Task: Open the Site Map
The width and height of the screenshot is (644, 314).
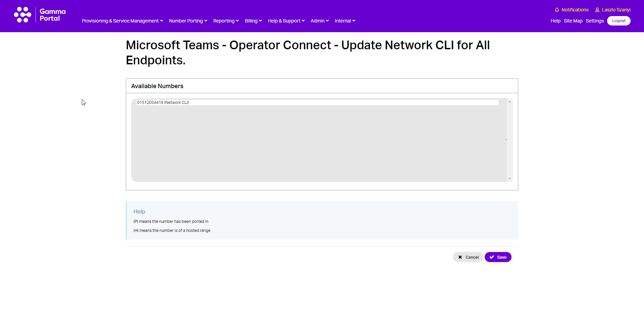Action: 573,21
